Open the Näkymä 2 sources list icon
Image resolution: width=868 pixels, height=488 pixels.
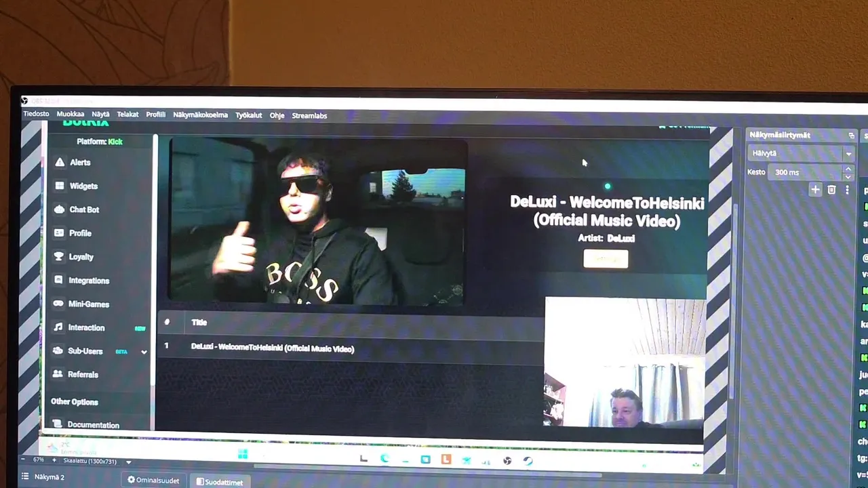25,477
